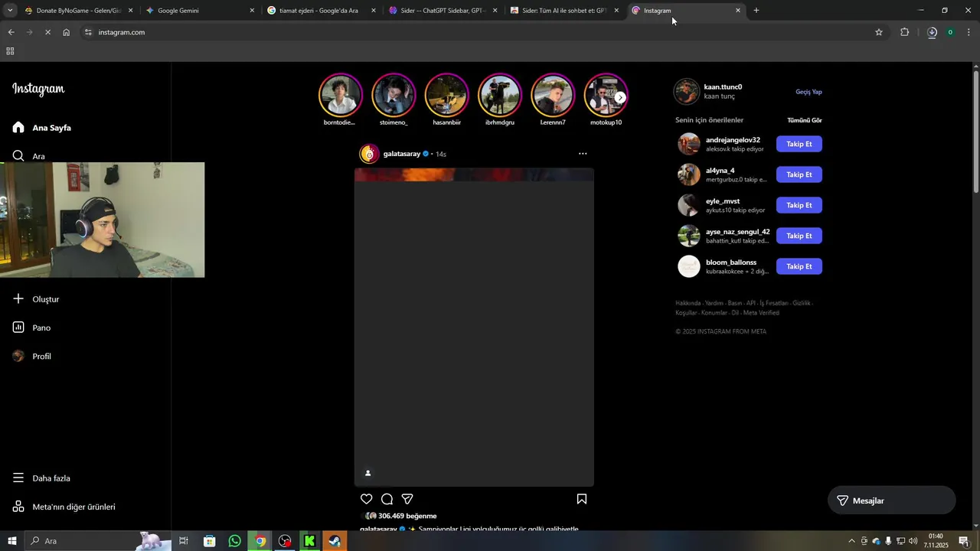
Task: Open the apps grid in bookmarks bar
Action: coord(10,51)
